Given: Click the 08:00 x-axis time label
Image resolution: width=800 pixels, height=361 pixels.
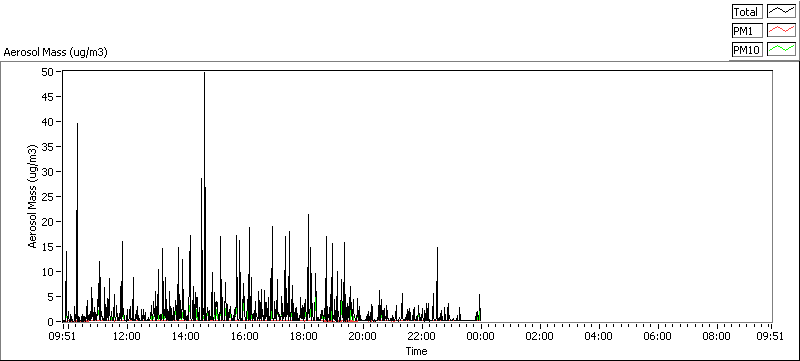Looking at the screenshot, I should pos(716,337).
